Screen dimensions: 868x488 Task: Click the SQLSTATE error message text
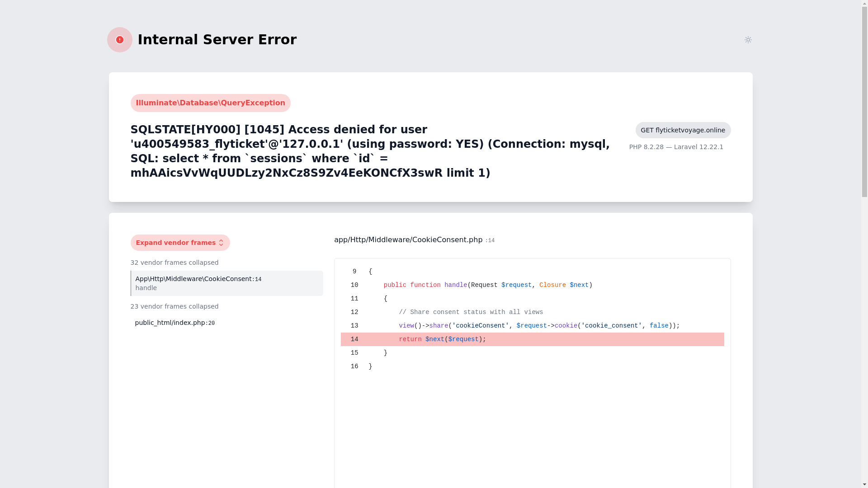pyautogui.click(x=370, y=151)
